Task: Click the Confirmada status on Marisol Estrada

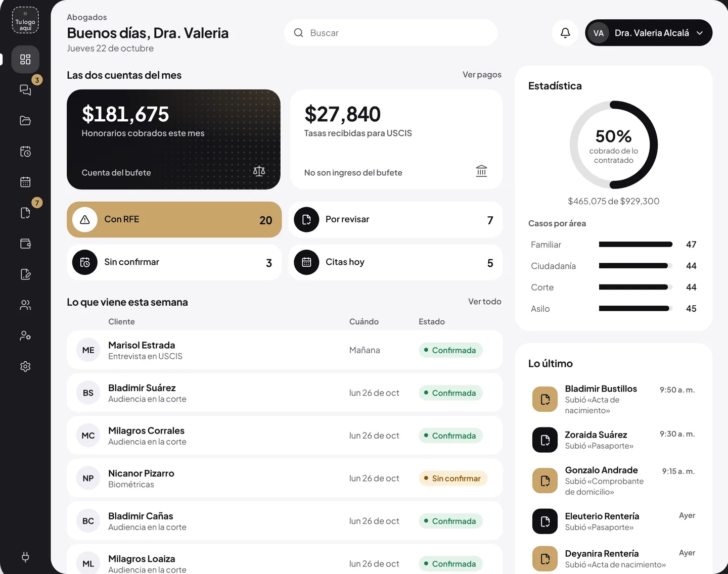Action: pyautogui.click(x=450, y=350)
